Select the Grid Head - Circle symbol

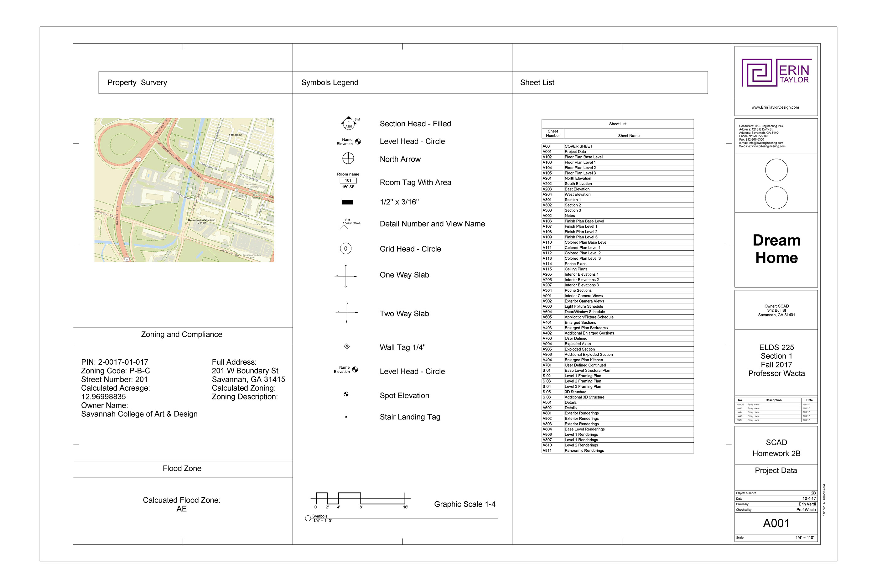tap(346, 249)
